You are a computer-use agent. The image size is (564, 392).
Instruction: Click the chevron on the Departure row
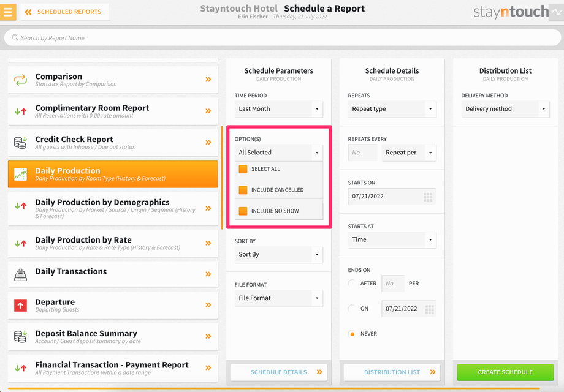pyautogui.click(x=208, y=305)
